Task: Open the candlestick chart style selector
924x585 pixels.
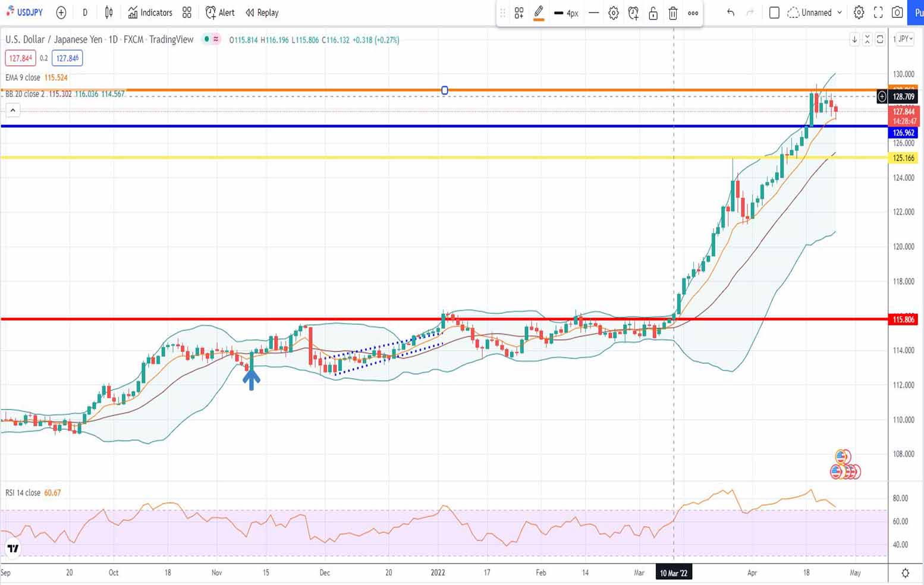Action: tap(109, 12)
